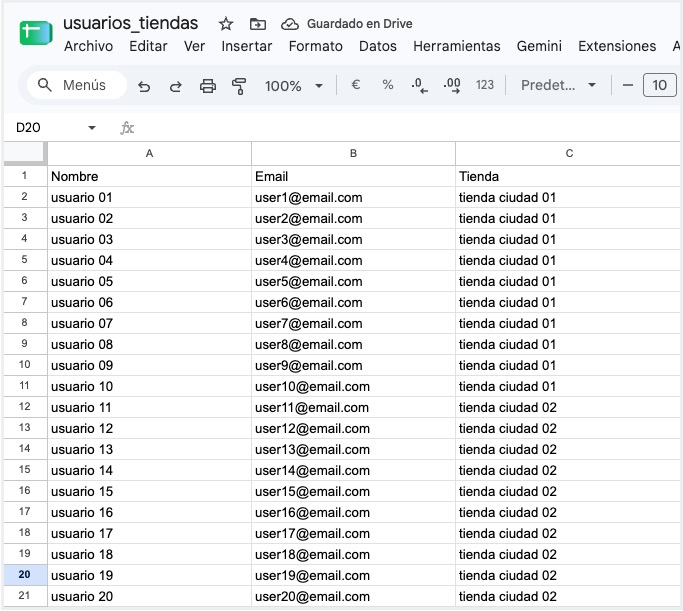
Task: Click cell user11@email.com
Action: (353, 408)
